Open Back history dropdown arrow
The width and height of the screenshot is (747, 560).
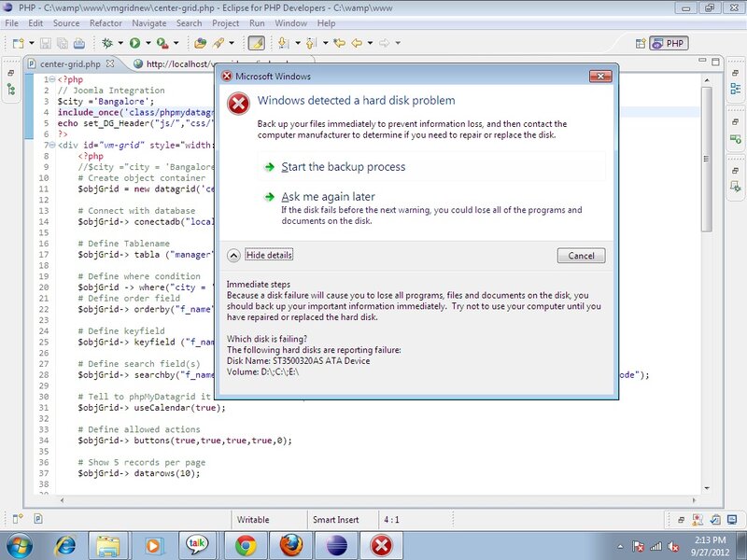(x=370, y=43)
